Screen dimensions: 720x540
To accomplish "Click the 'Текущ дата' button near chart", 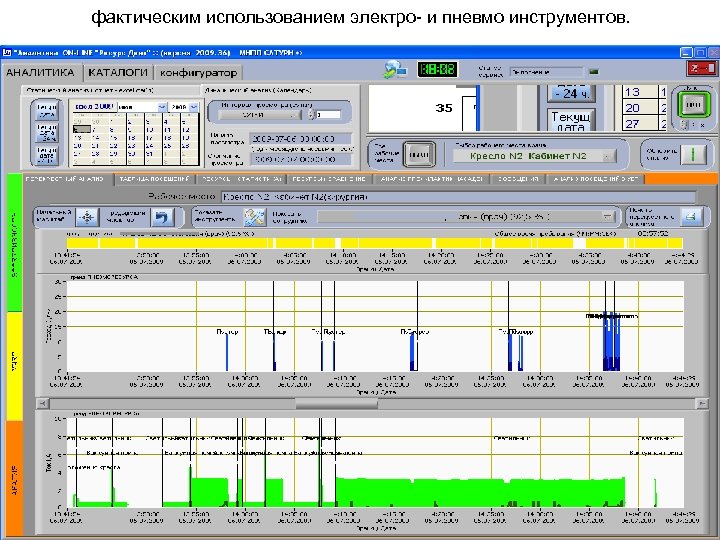I will tap(571, 120).
